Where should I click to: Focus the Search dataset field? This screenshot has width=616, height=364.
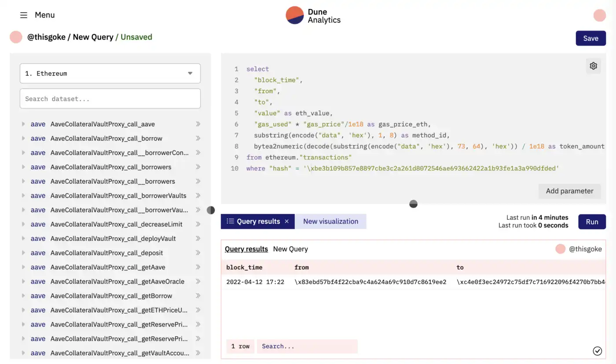point(110,98)
